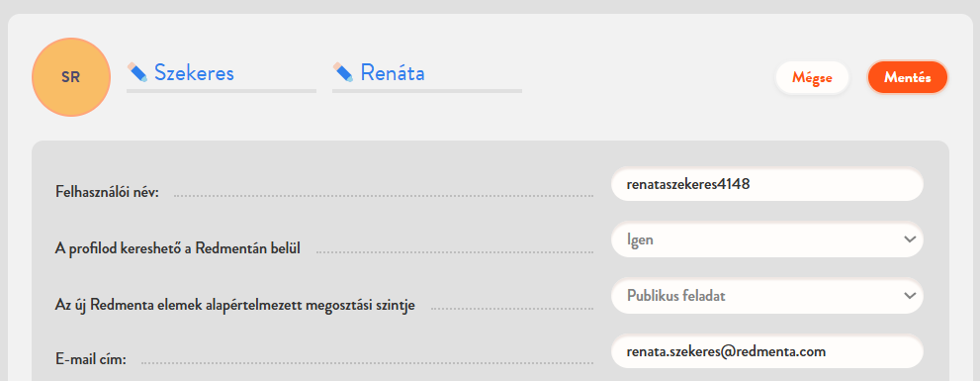Focus the renataszekeres4148 username field
The height and width of the screenshot is (381, 980).
766,184
